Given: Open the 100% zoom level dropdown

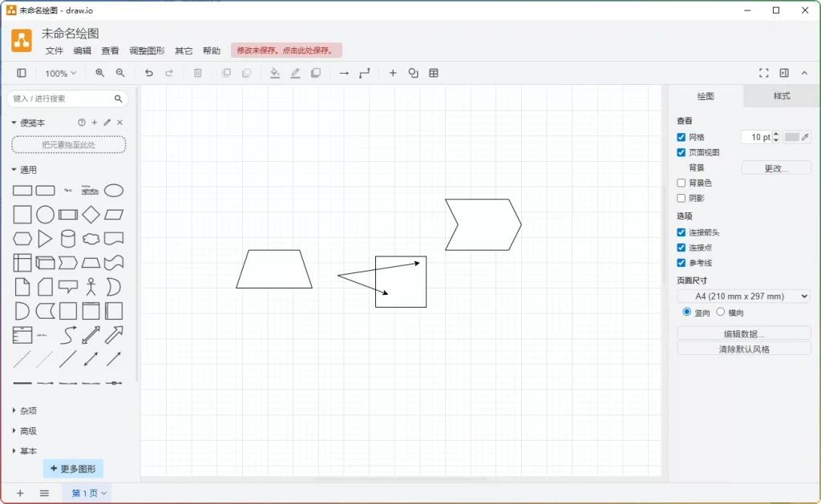Looking at the screenshot, I should point(60,73).
